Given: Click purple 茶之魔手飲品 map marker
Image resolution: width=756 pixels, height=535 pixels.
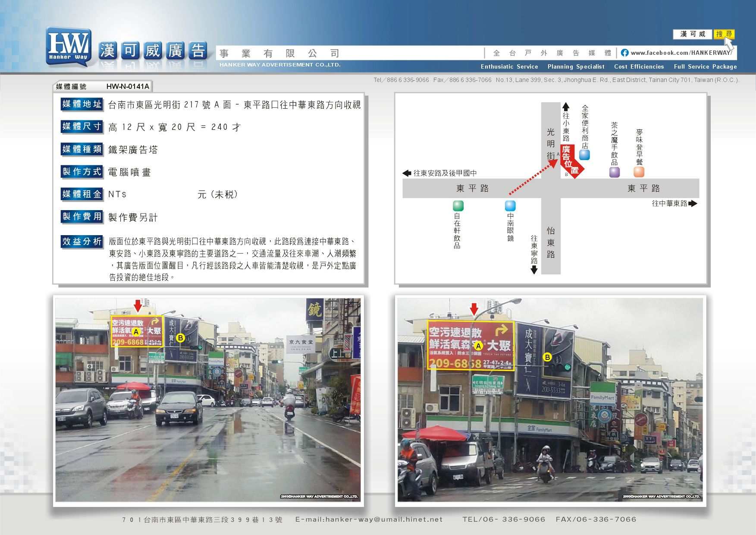Looking at the screenshot, I should (x=614, y=172).
